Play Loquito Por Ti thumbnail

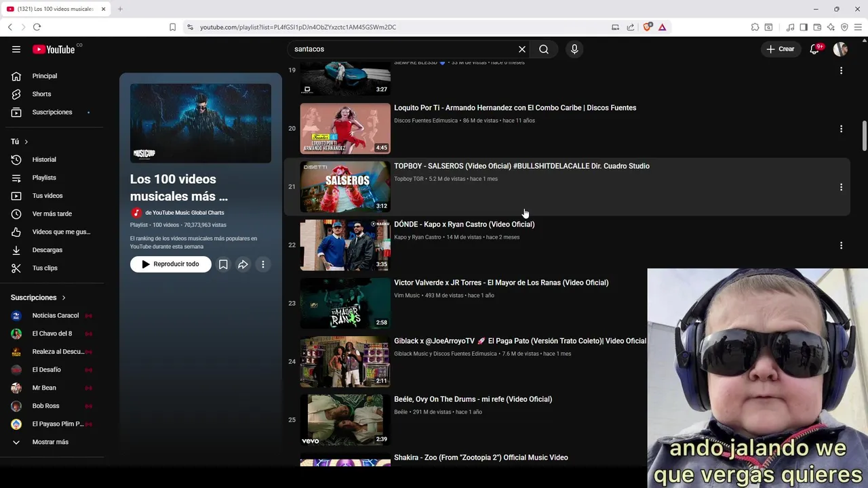tap(345, 129)
